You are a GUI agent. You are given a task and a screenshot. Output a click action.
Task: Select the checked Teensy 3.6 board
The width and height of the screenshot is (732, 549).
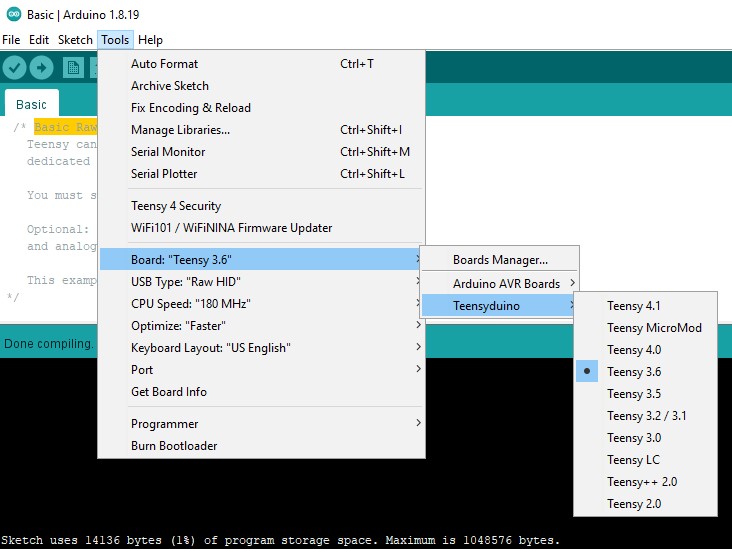point(646,372)
